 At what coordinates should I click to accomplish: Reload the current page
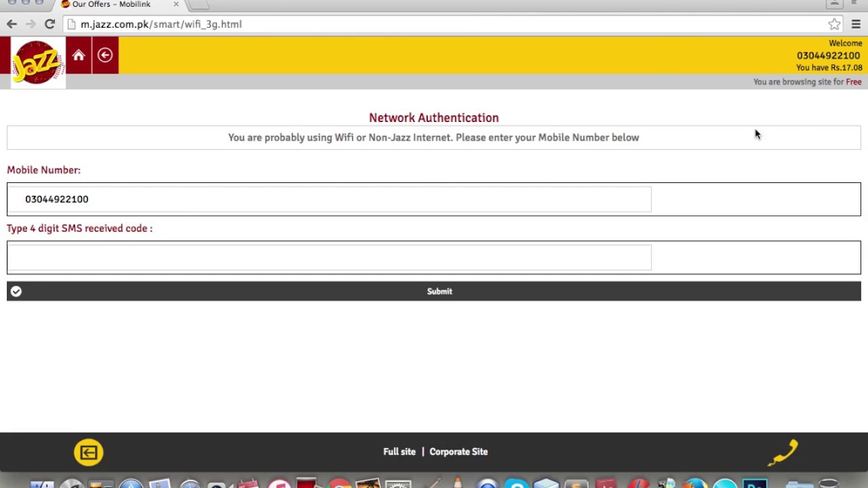pyautogui.click(x=50, y=24)
